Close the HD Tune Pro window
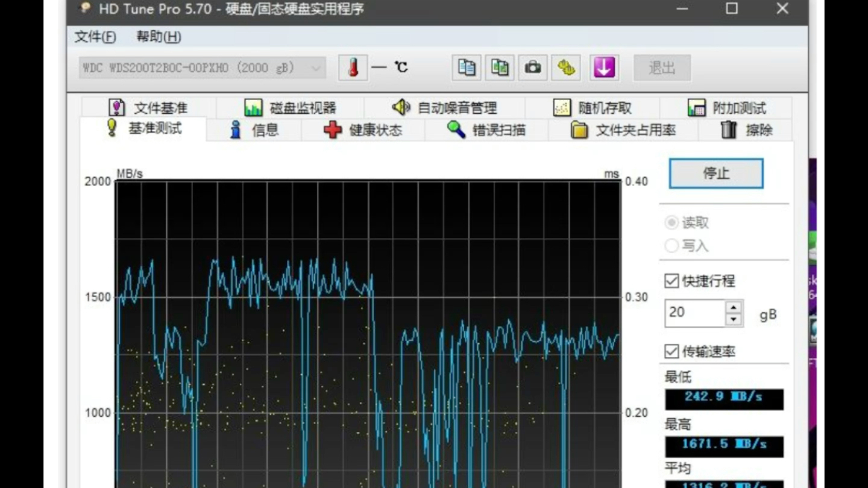The image size is (868, 488). (782, 8)
